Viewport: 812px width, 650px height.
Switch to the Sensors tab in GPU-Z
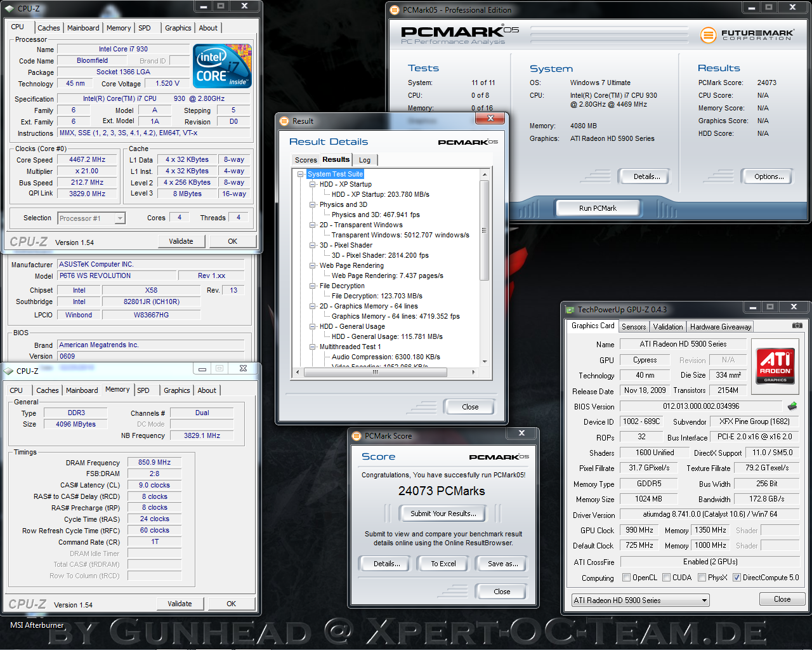coord(634,327)
